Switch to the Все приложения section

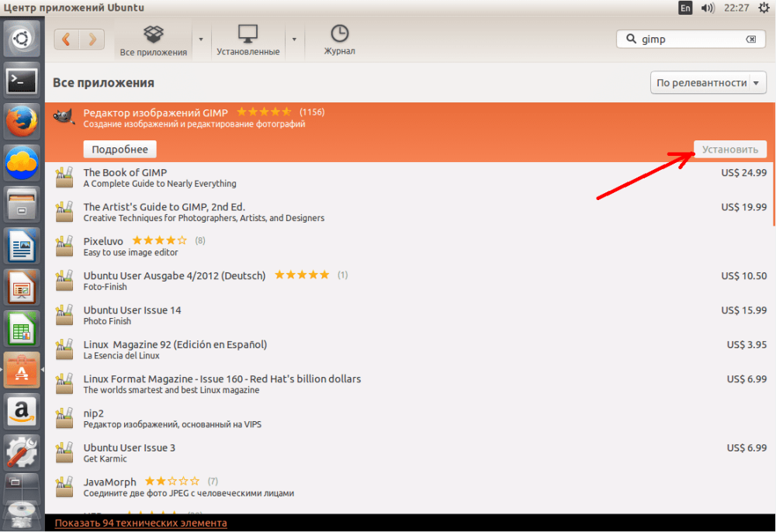[154, 40]
